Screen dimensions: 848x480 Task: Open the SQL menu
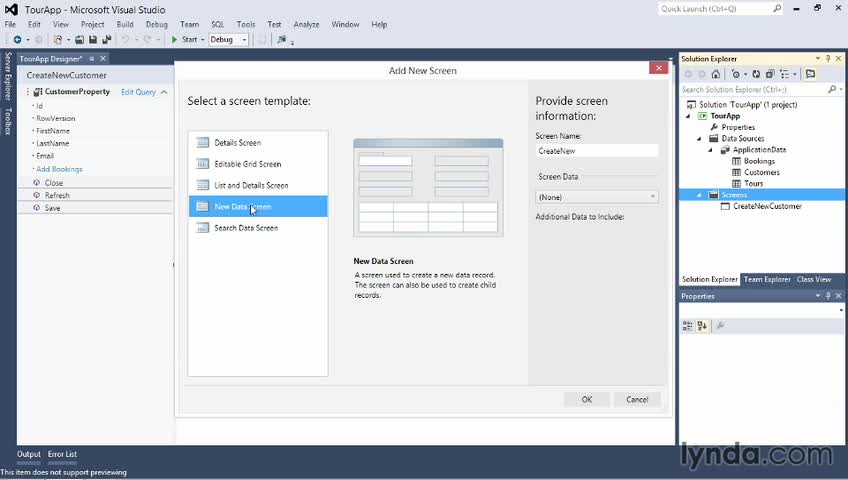point(217,24)
